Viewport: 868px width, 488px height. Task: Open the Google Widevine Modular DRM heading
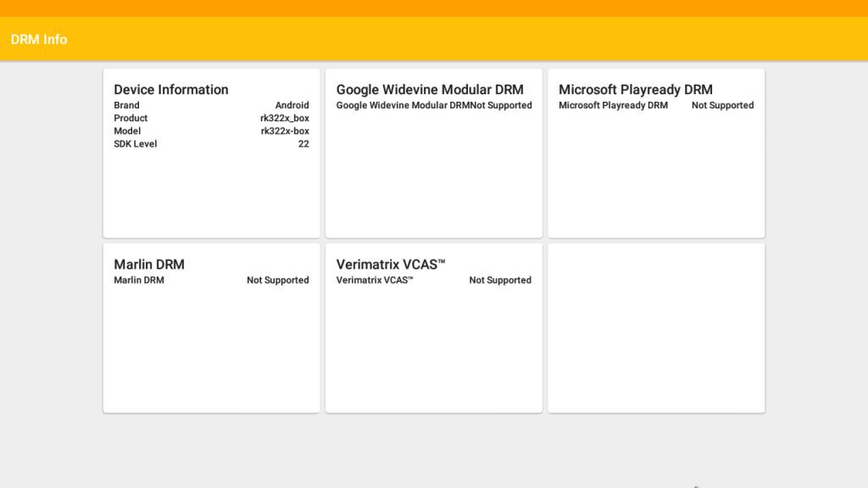click(x=430, y=90)
